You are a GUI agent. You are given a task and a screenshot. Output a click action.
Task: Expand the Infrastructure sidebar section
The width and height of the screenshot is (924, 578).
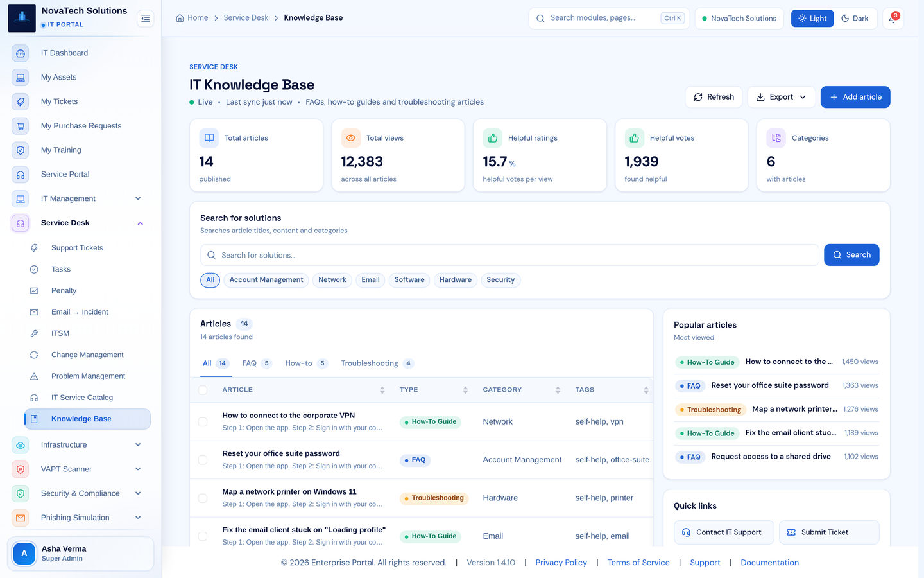click(81, 445)
